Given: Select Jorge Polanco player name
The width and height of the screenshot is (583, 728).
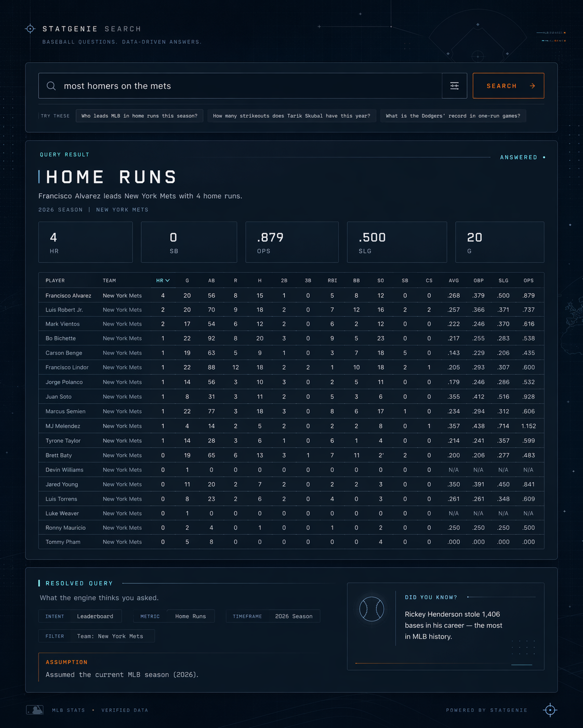Looking at the screenshot, I should pos(64,382).
